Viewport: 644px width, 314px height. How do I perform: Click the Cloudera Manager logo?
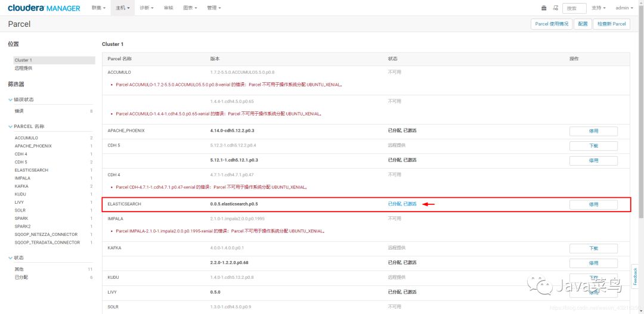click(44, 8)
